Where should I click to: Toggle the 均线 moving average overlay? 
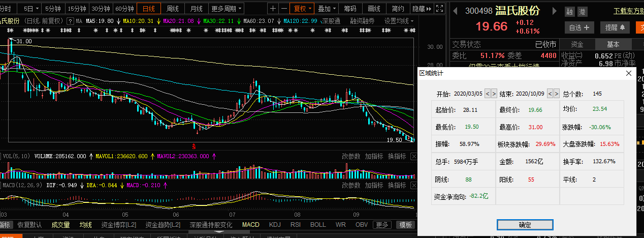click(x=86, y=225)
